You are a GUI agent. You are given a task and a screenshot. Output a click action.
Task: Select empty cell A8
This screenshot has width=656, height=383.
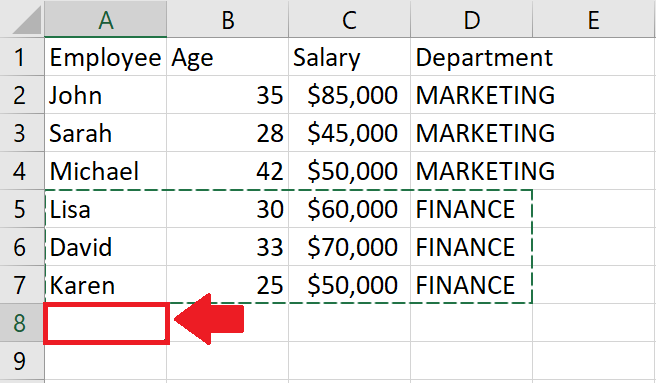(106, 323)
